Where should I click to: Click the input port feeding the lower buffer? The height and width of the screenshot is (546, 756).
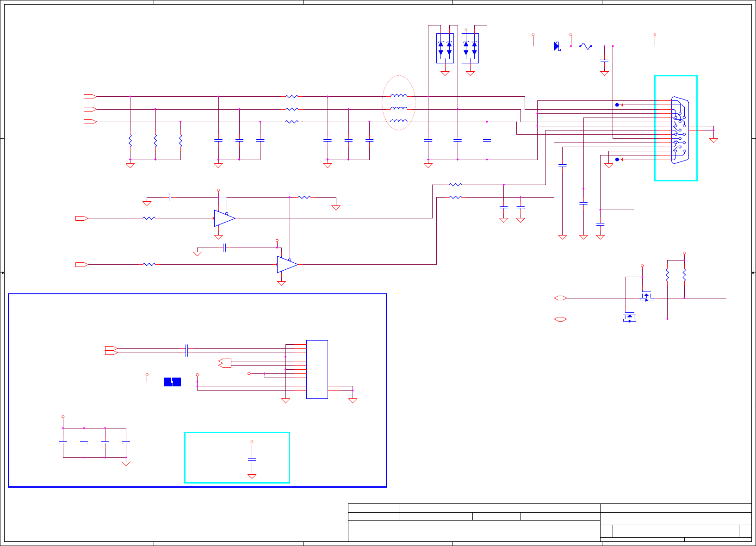click(x=82, y=264)
